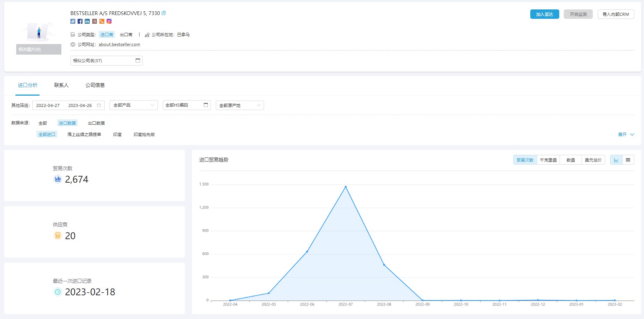644x319 pixels.
Task: Switch to line chart view icon
Action: point(616,160)
